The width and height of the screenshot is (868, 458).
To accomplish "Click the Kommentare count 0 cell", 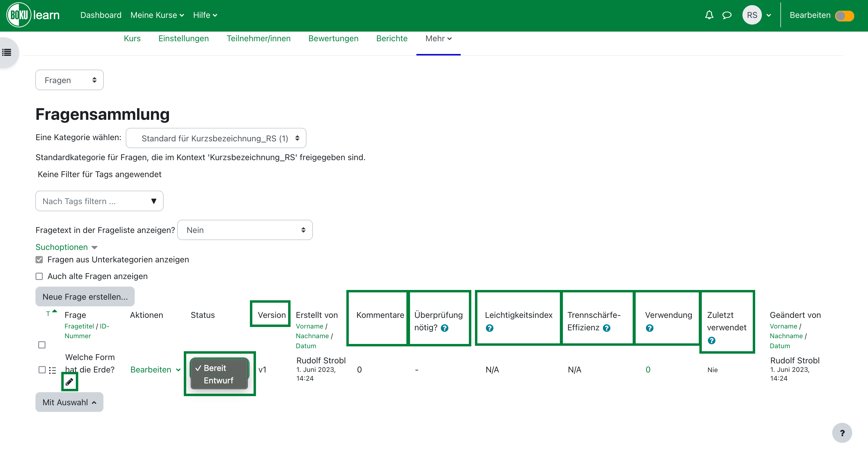I will [359, 370].
